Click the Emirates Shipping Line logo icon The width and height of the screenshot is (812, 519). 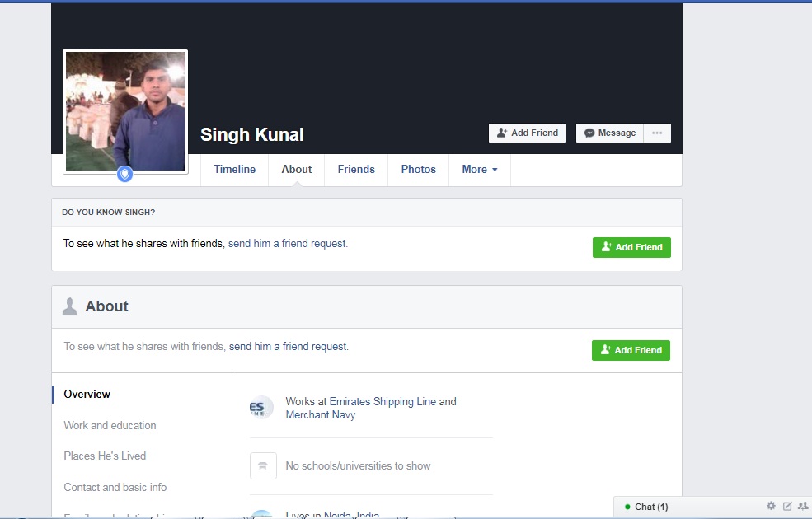click(261, 408)
